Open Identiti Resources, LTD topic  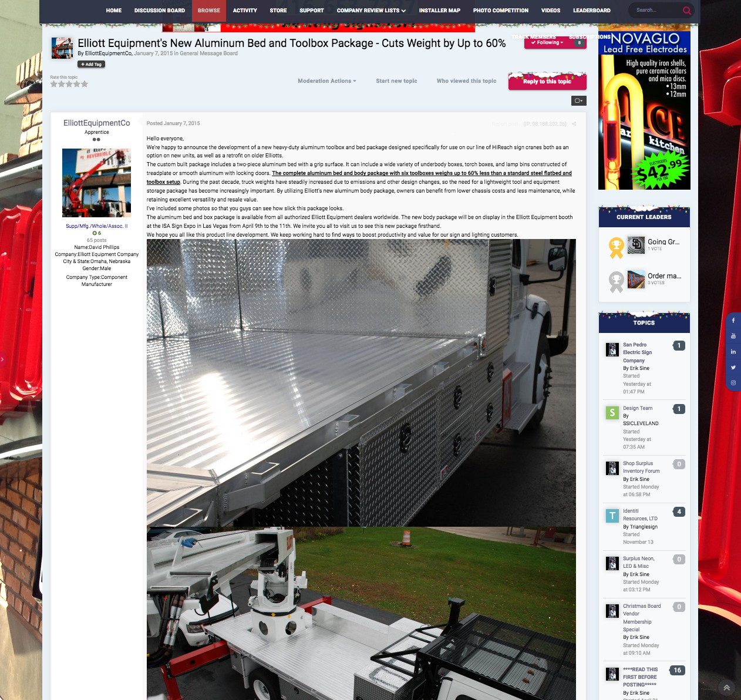pos(640,515)
